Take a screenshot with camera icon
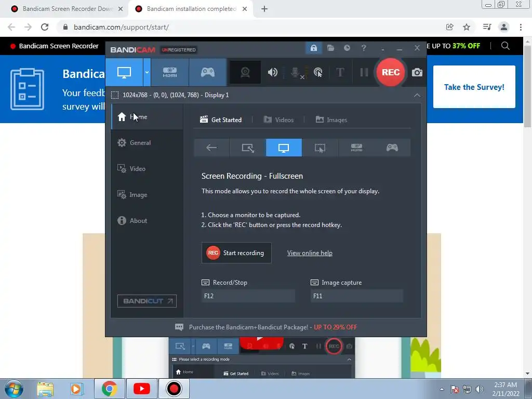The height and width of the screenshot is (399, 532). pyautogui.click(x=417, y=72)
